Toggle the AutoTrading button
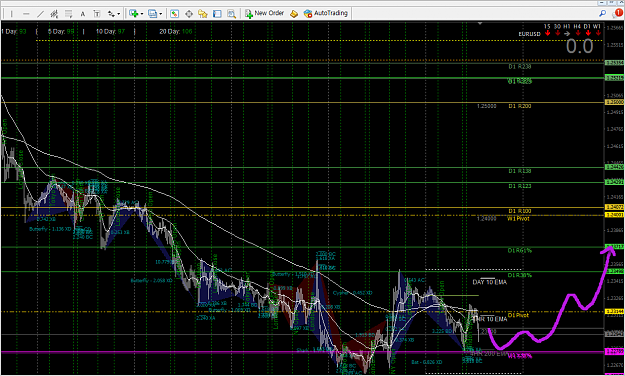The height and width of the screenshot is (376, 625). click(325, 14)
